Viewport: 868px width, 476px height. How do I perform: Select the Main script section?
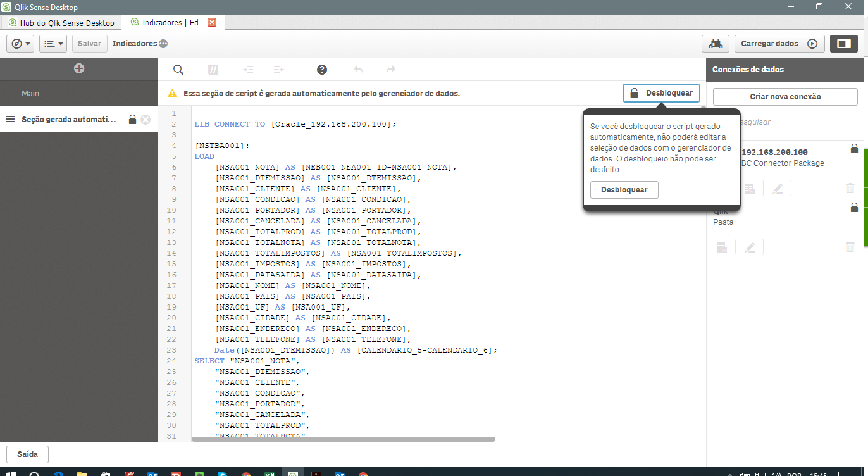click(79, 93)
